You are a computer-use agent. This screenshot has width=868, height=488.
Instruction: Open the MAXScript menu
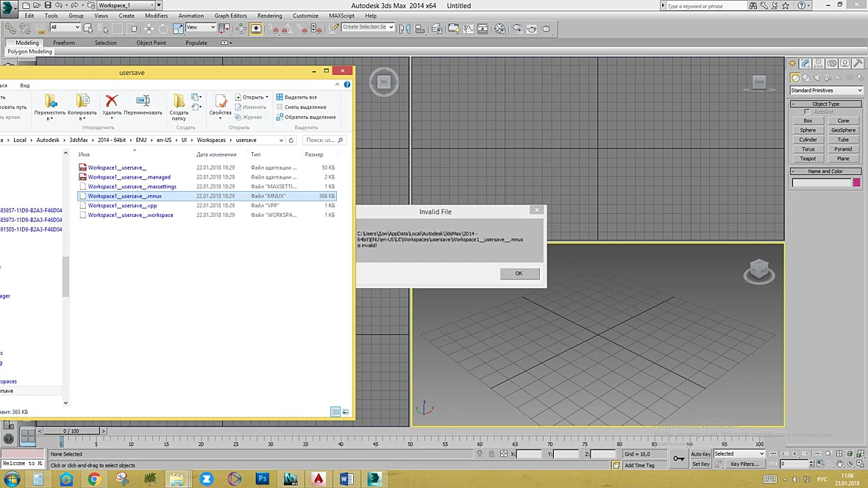point(341,15)
